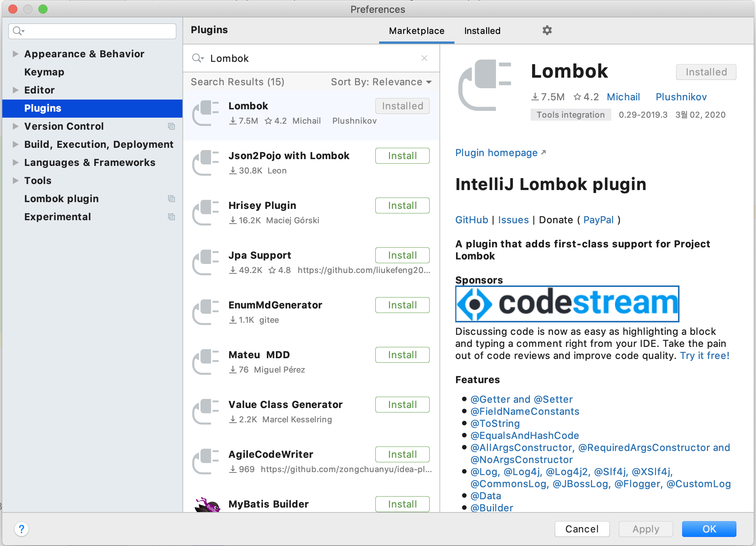Screen dimensions: 756x546
Task: Click the project-level icon beside Version Control
Action: [171, 126]
